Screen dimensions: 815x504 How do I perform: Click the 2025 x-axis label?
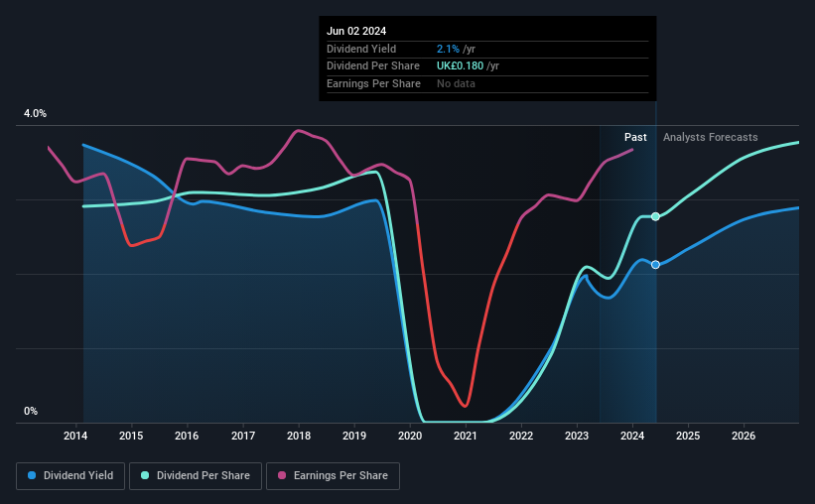click(688, 436)
